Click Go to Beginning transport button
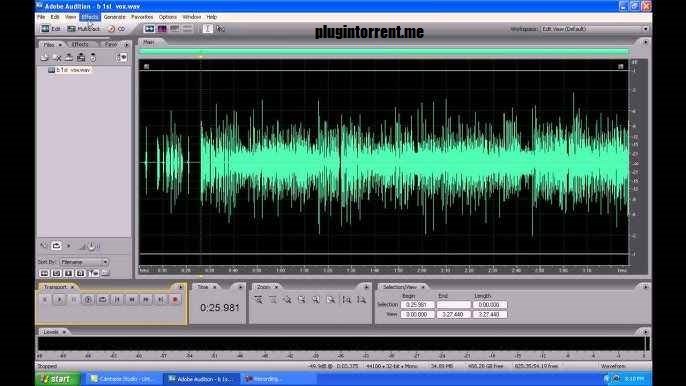686x386 pixels. [x=117, y=300]
